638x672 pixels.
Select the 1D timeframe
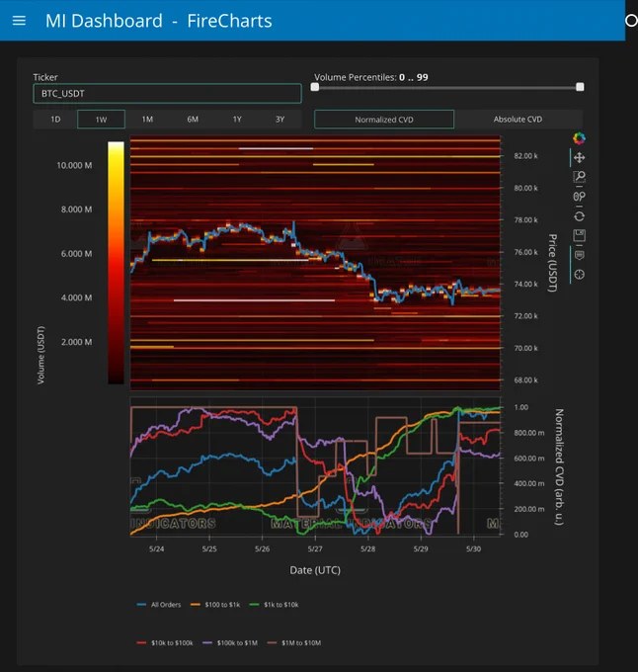point(55,120)
